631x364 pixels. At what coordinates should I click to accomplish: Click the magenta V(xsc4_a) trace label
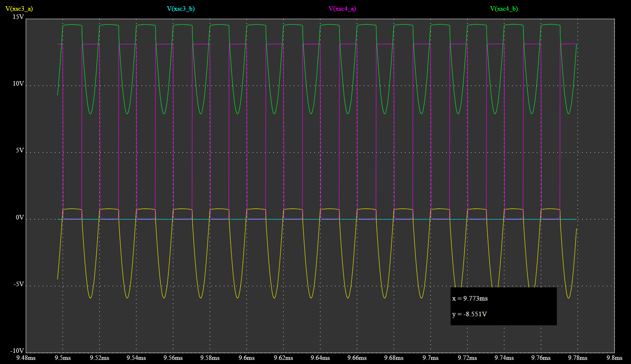coord(342,9)
